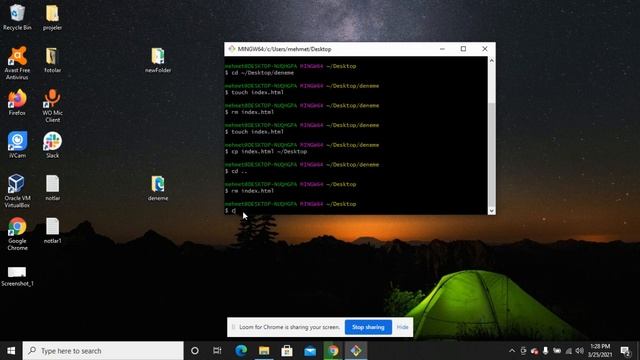Select the notlar1 file icon
The height and width of the screenshot is (360, 640).
[x=52, y=231]
